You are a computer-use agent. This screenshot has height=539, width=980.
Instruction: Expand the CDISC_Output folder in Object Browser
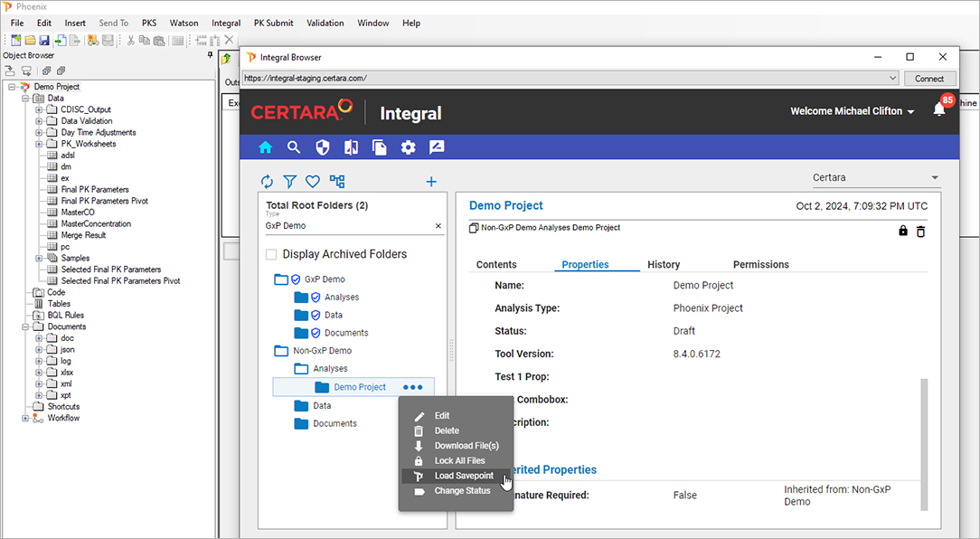(40, 109)
